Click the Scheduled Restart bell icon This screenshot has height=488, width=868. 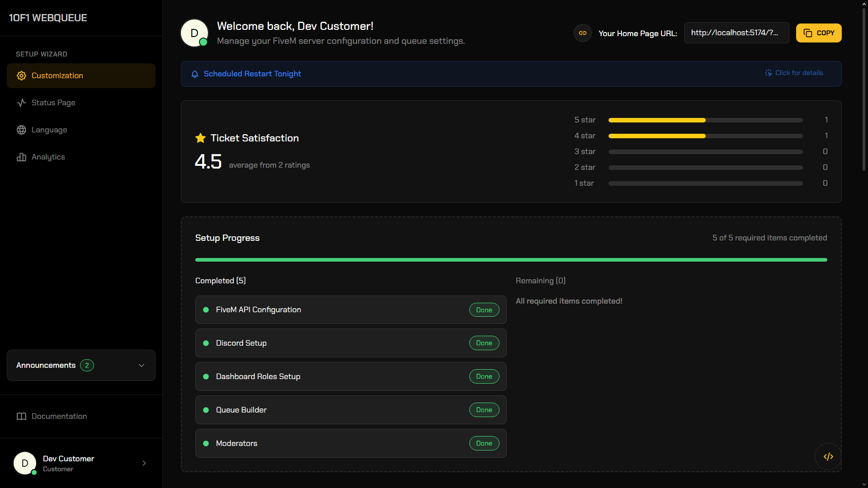coord(195,74)
